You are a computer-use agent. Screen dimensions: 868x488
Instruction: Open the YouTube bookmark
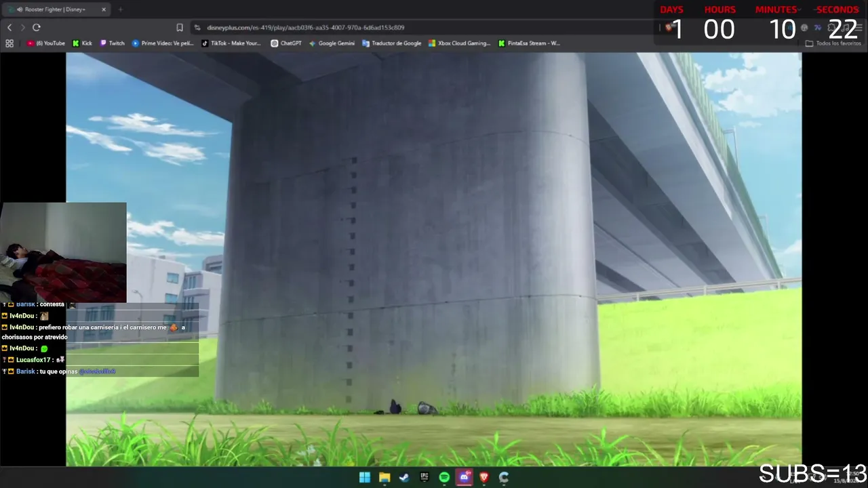tap(46, 43)
